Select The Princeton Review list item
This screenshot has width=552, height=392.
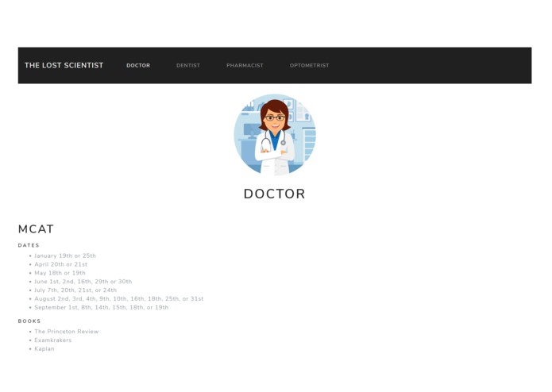point(67,332)
